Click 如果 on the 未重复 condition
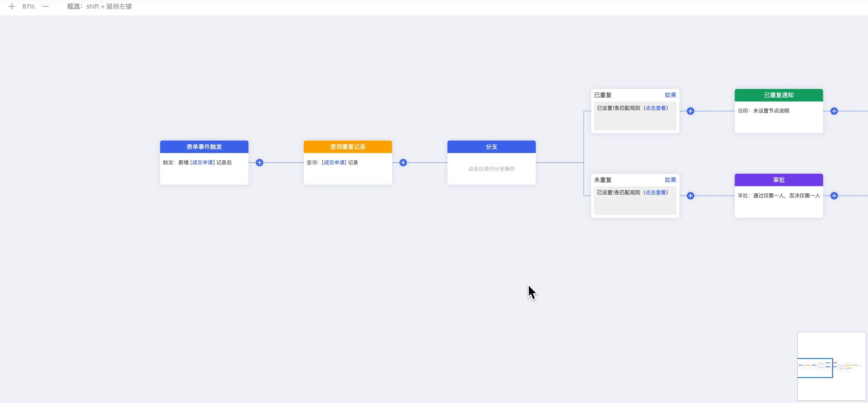 670,180
